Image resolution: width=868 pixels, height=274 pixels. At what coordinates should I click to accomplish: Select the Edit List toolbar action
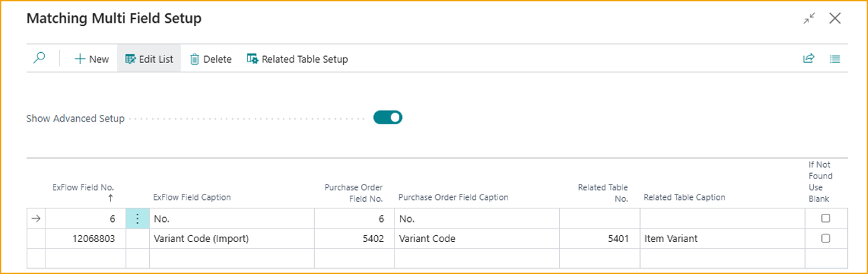149,59
